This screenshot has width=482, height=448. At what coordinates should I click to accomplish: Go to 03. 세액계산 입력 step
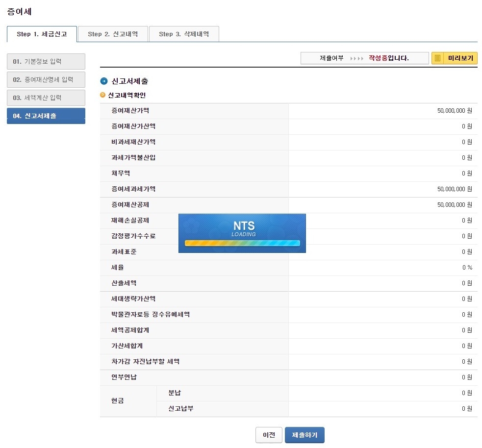pos(46,98)
